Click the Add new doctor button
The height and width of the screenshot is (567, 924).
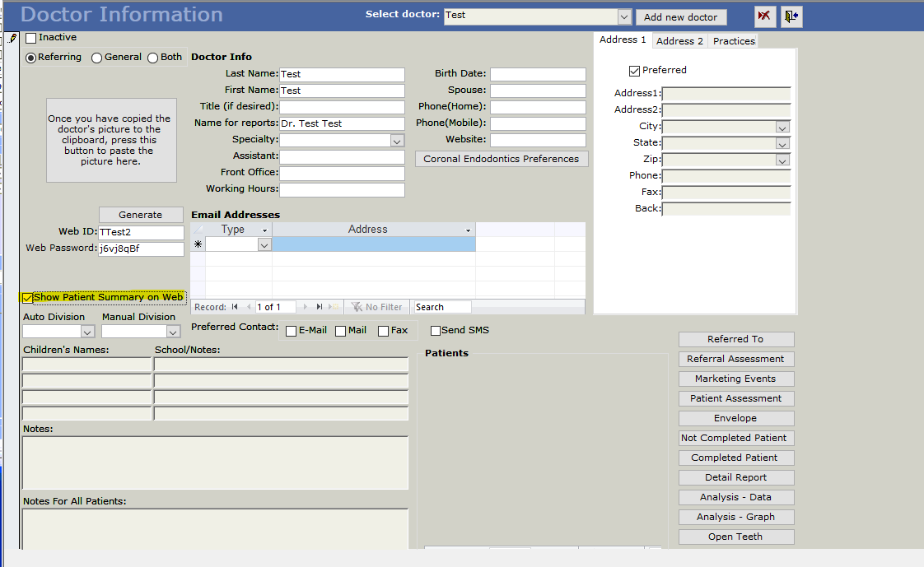(x=680, y=17)
